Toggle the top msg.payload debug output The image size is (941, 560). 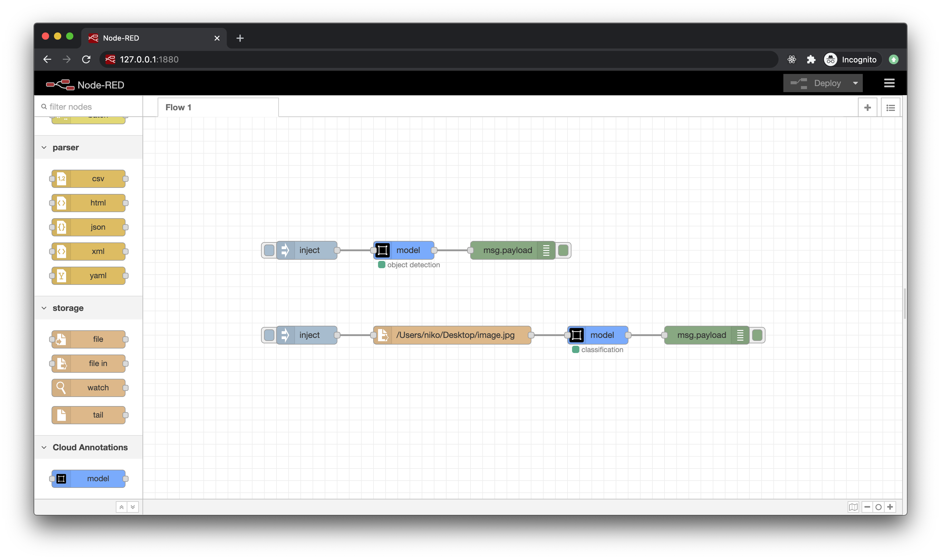pyautogui.click(x=563, y=250)
